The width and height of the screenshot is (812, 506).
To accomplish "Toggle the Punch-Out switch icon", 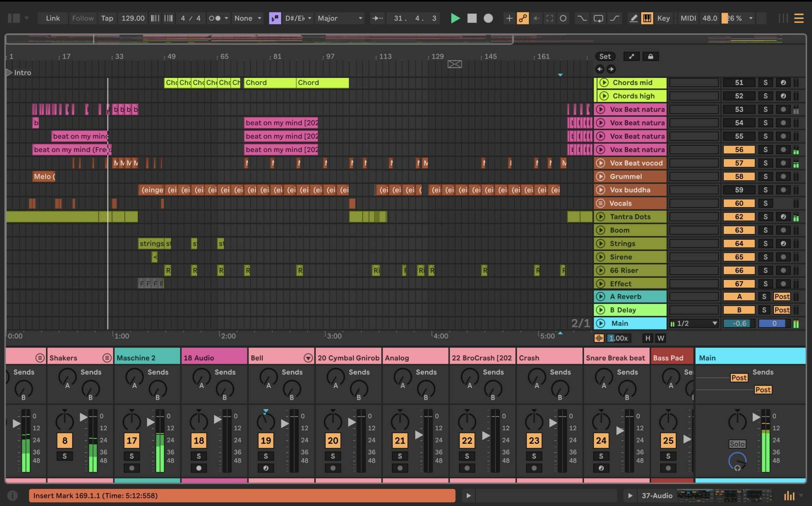I will click(614, 18).
